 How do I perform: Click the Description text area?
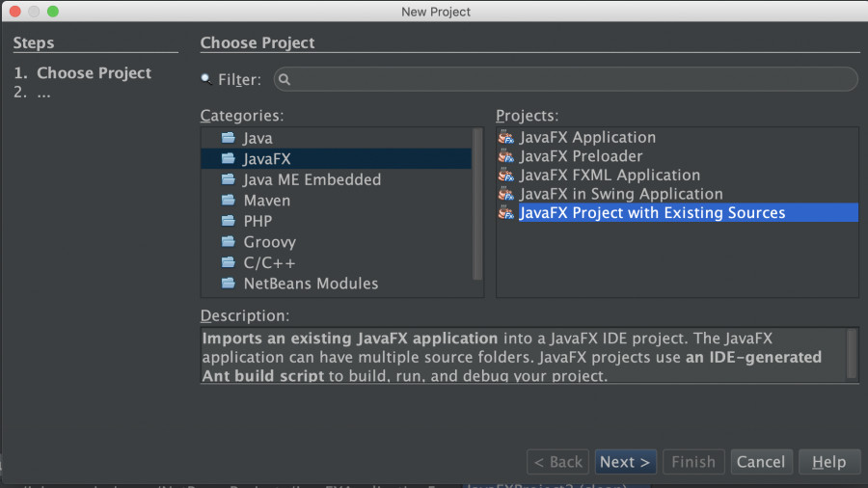523,355
